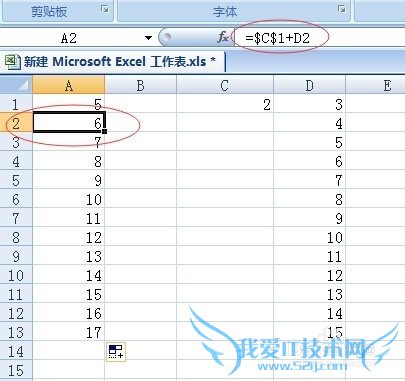Click the fill handle of cell A2
The width and height of the screenshot is (405, 381).
pyautogui.click(x=105, y=131)
